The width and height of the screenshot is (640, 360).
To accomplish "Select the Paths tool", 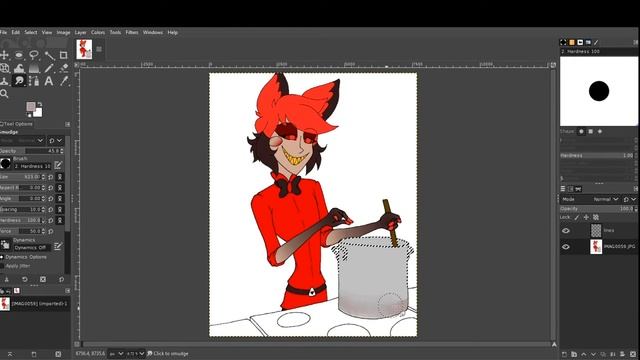I will pos(34,81).
